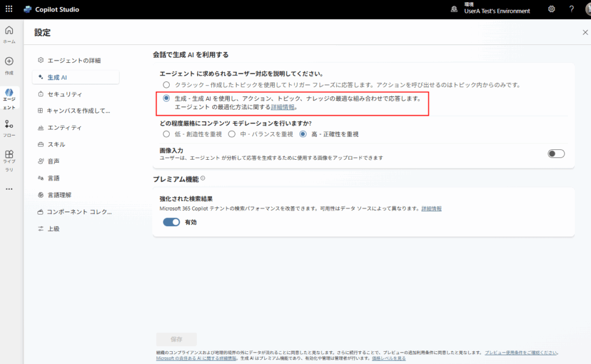Choose 中 - バランスを重視 moderation
Image resolution: width=591 pixels, height=364 pixels.
tap(232, 134)
